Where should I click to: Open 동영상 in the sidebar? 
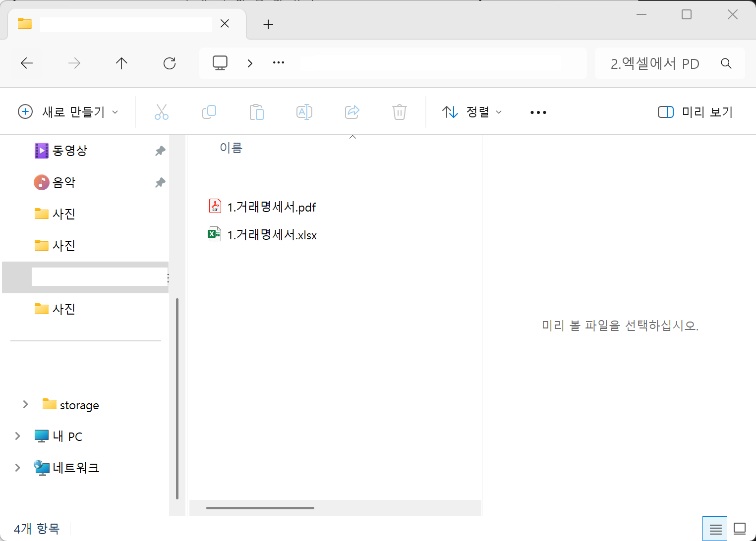(69, 151)
